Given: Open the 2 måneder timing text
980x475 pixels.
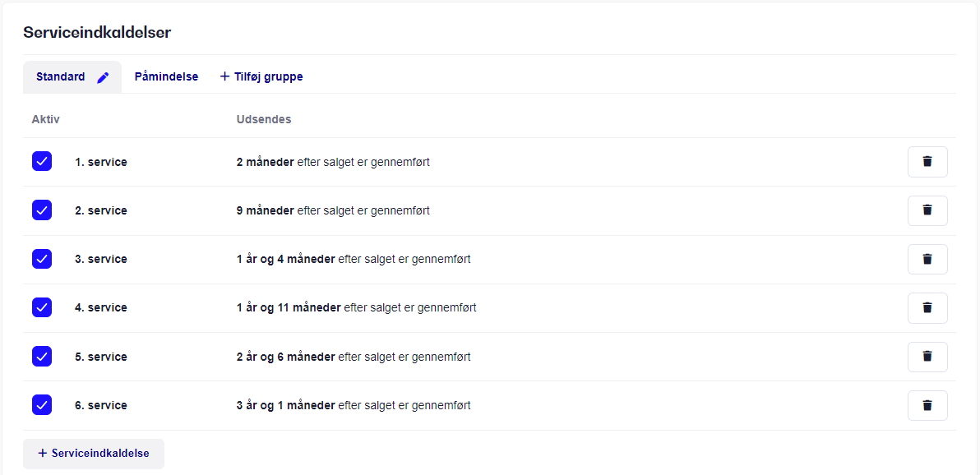Looking at the screenshot, I should tap(265, 163).
